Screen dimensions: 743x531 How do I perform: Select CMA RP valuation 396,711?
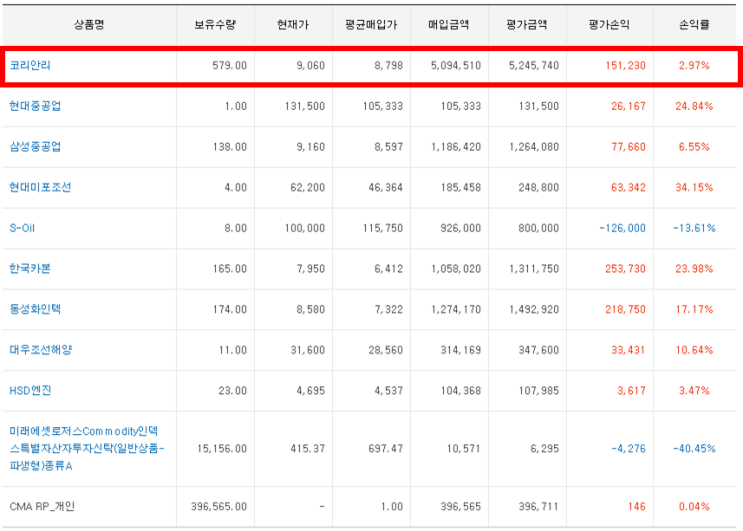tap(539, 507)
